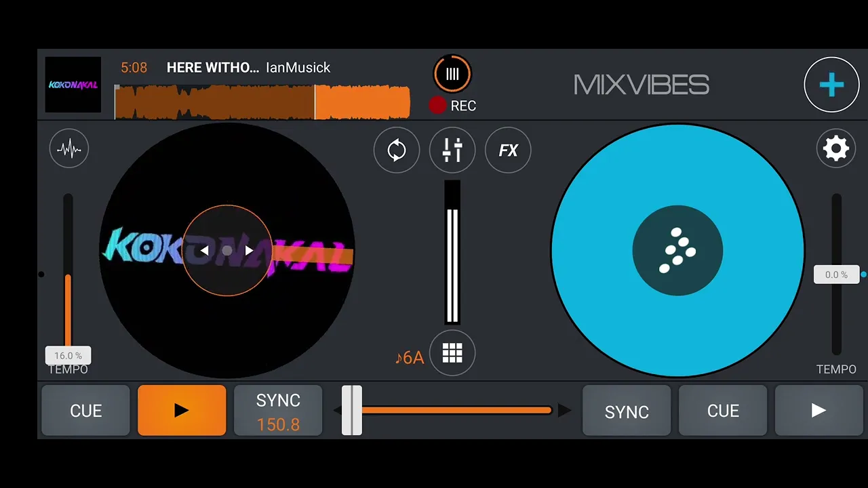Click the right tempo 0.0 % slider handle
The image size is (868, 488).
coord(836,274)
